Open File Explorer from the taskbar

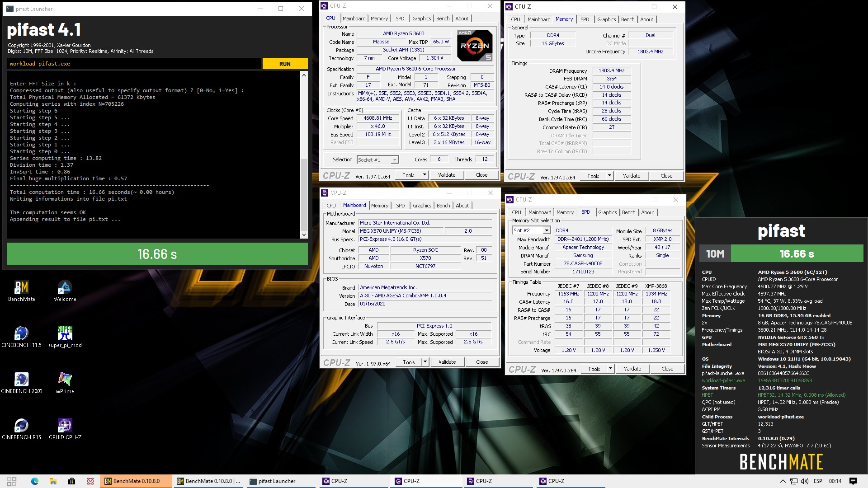[53, 481]
